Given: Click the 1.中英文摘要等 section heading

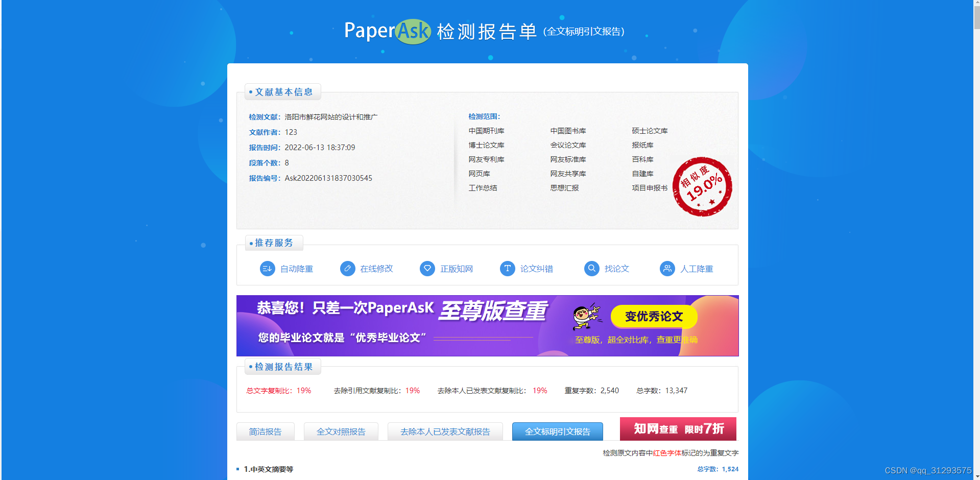Looking at the screenshot, I should coord(269,469).
